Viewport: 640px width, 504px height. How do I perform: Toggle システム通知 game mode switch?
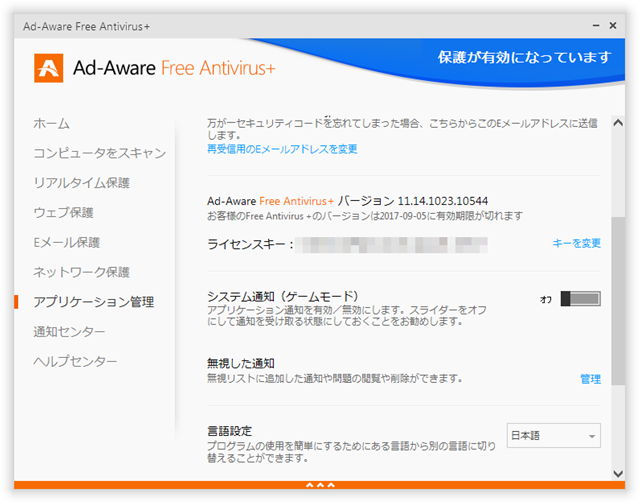coord(580,299)
